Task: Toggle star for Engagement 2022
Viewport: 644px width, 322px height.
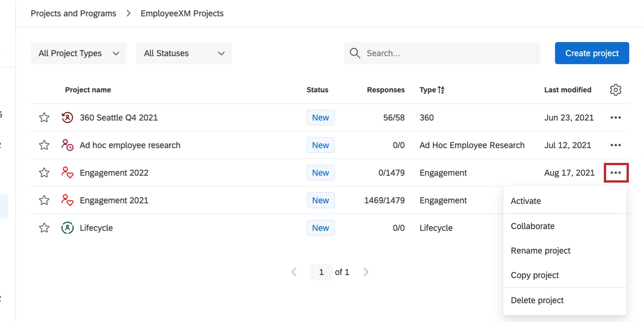Action: [44, 173]
